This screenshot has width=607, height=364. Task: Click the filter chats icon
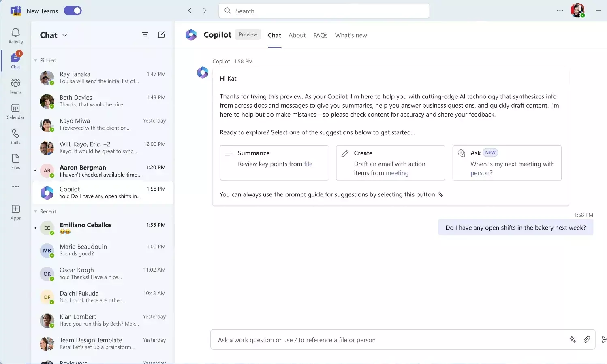click(145, 35)
